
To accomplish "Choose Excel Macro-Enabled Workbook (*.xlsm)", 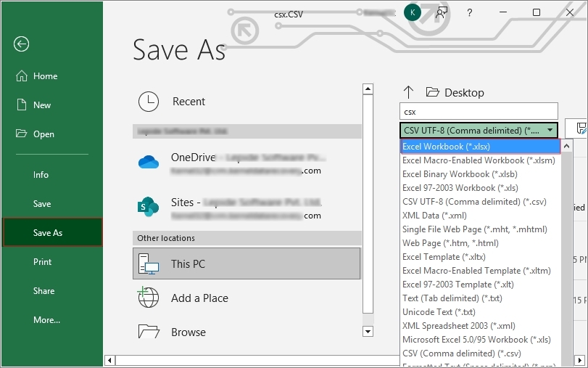I will [x=481, y=160].
